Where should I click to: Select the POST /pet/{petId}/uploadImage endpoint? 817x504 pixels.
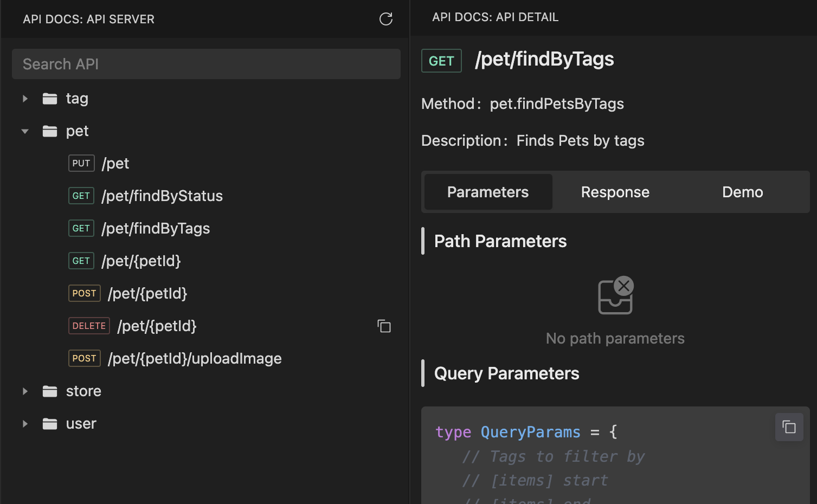[194, 358]
